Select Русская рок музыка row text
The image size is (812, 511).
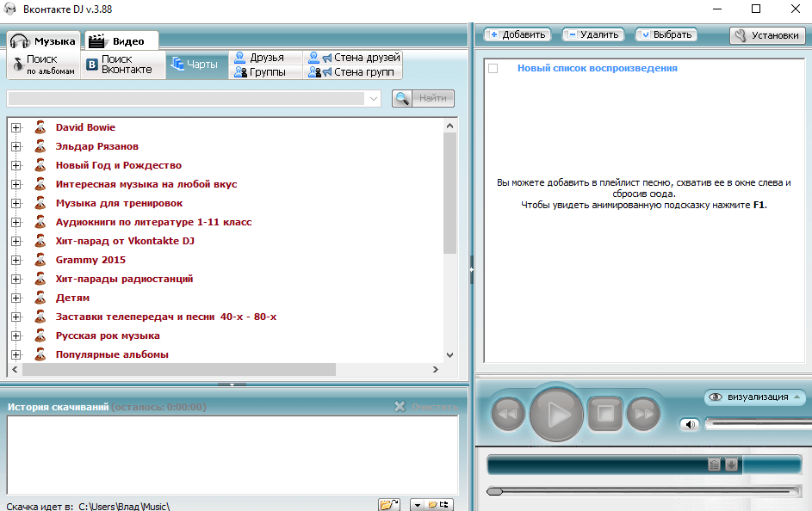click(108, 336)
